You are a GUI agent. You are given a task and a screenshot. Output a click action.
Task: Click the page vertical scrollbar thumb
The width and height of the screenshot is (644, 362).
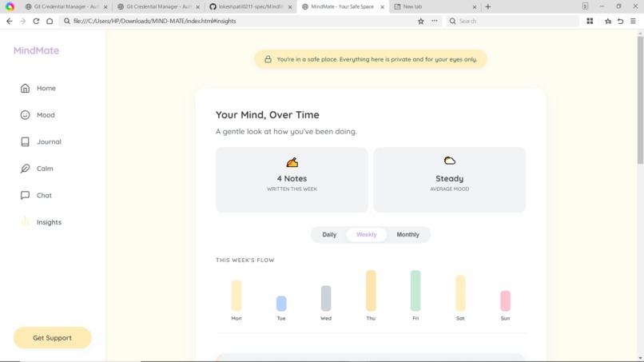point(640,100)
